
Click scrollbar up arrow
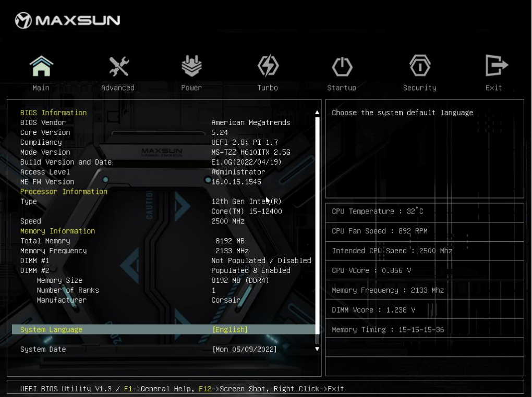point(317,113)
